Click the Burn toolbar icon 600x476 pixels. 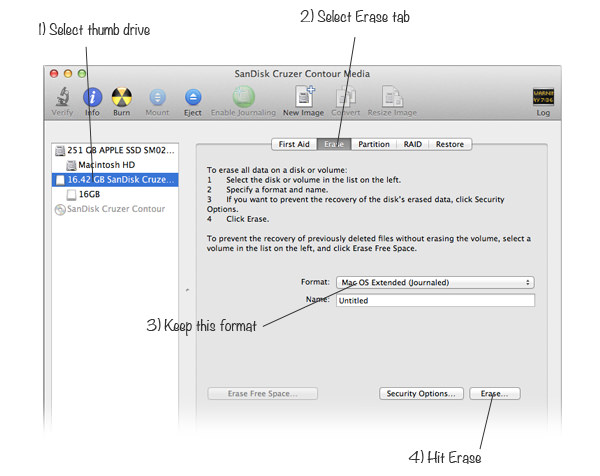tap(122, 97)
